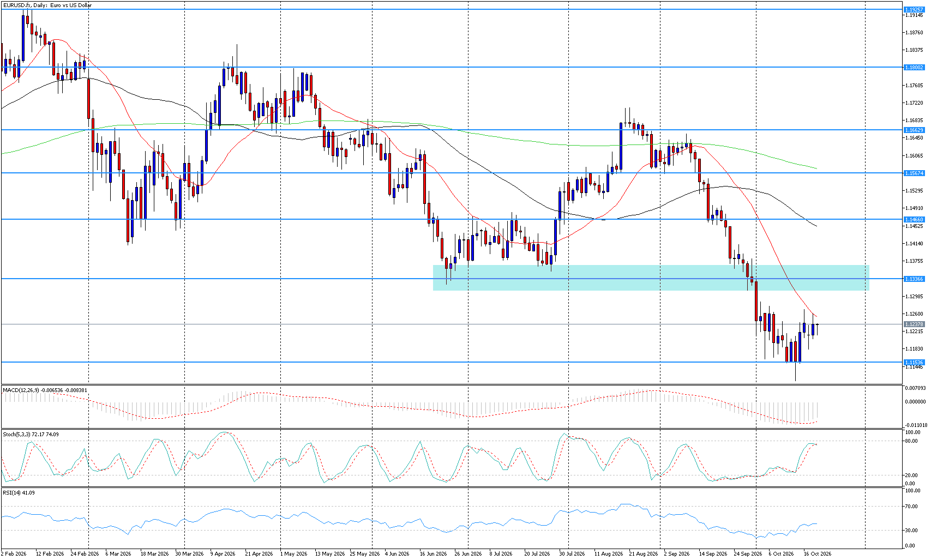931x560 pixels.
Task: Select the cyan shaded support zone rectangle
Action: (651, 278)
